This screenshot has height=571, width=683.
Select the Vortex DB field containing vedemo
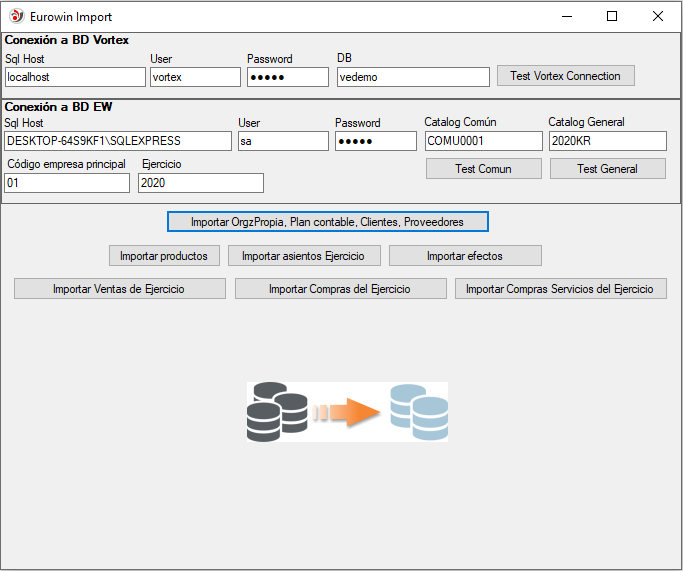(413, 77)
